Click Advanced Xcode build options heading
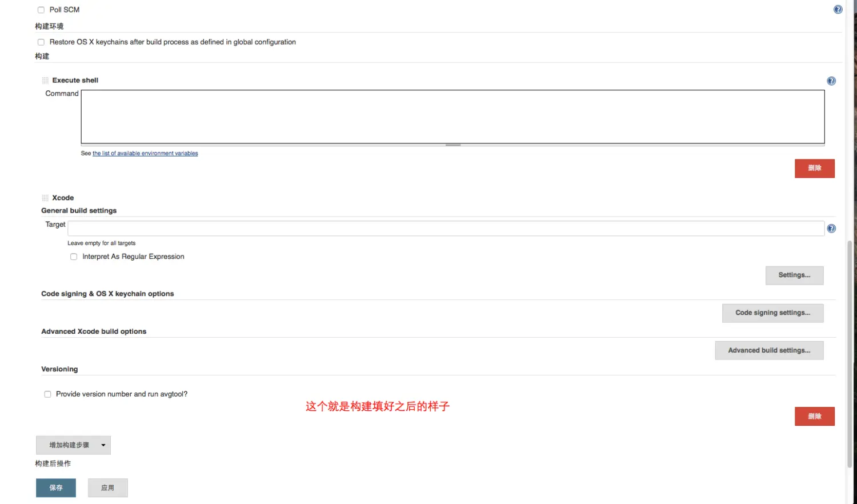The image size is (857, 504). (x=94, y=332)
